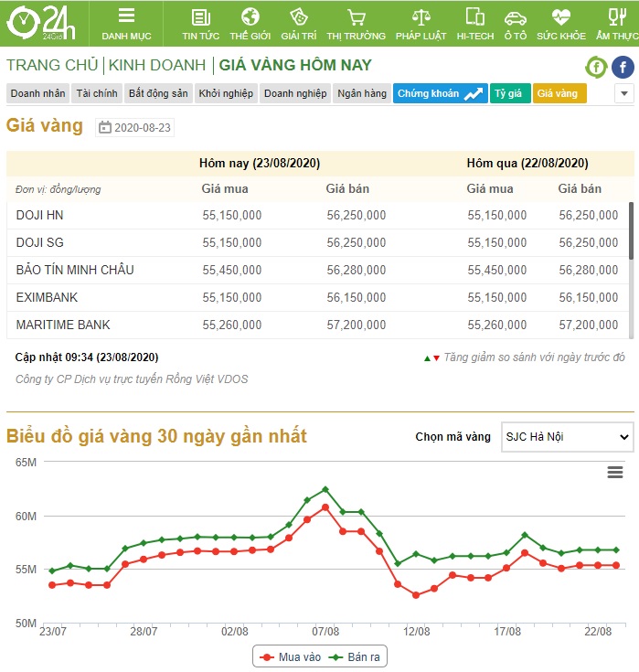
Task: Open the Chứng khoán stock tab
Action: (440, 93)
